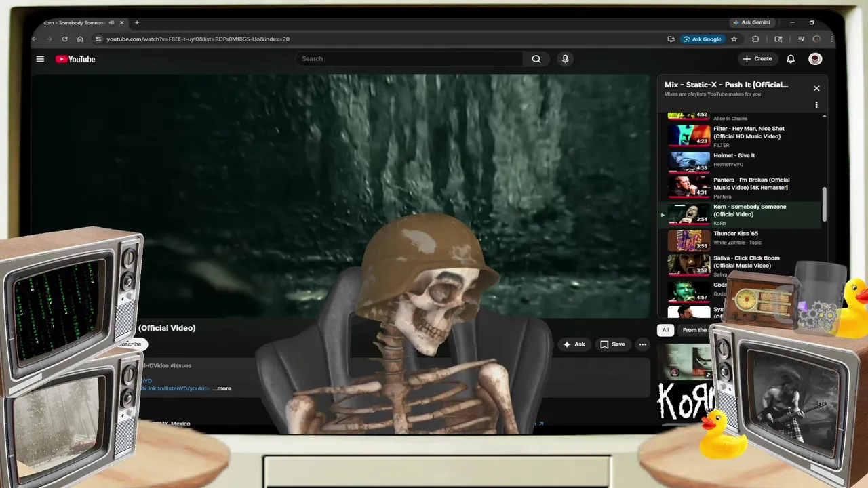Close the Mix playlist panel
The image size is (868, 488).
click(x=816, y=88)
